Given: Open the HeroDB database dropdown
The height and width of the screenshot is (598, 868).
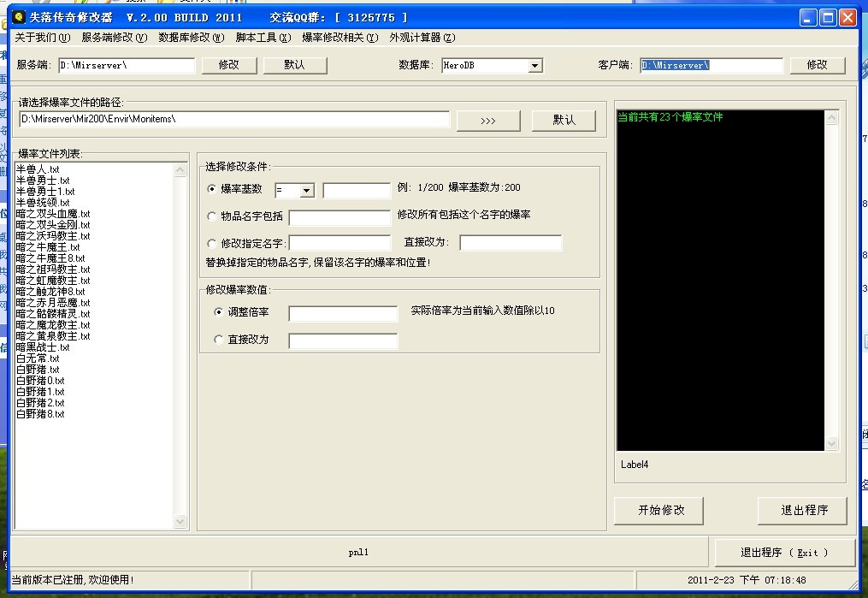Looking at the screenshot, I should coord(534,65).
